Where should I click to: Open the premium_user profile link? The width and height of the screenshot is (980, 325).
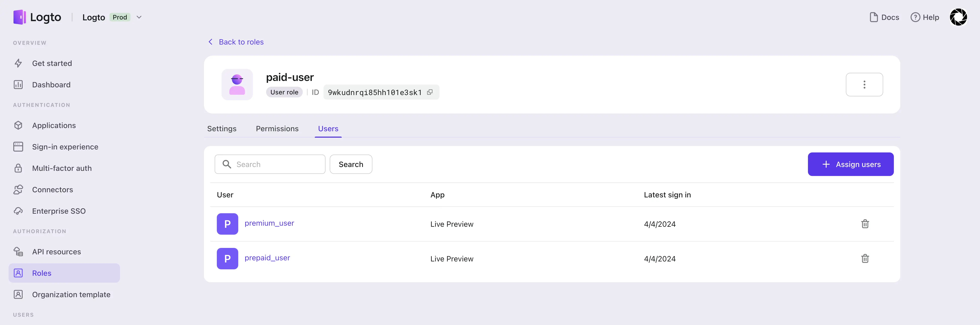coord(269,223)
